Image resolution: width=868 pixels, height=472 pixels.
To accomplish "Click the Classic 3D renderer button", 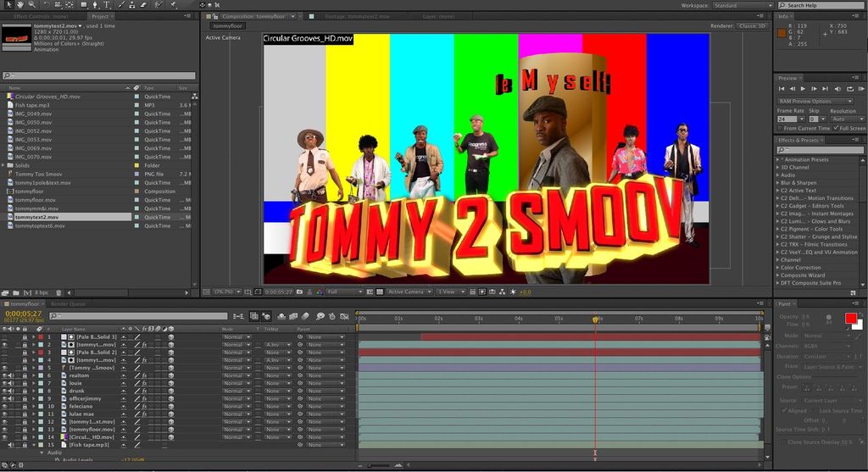I will click(753, 26).
